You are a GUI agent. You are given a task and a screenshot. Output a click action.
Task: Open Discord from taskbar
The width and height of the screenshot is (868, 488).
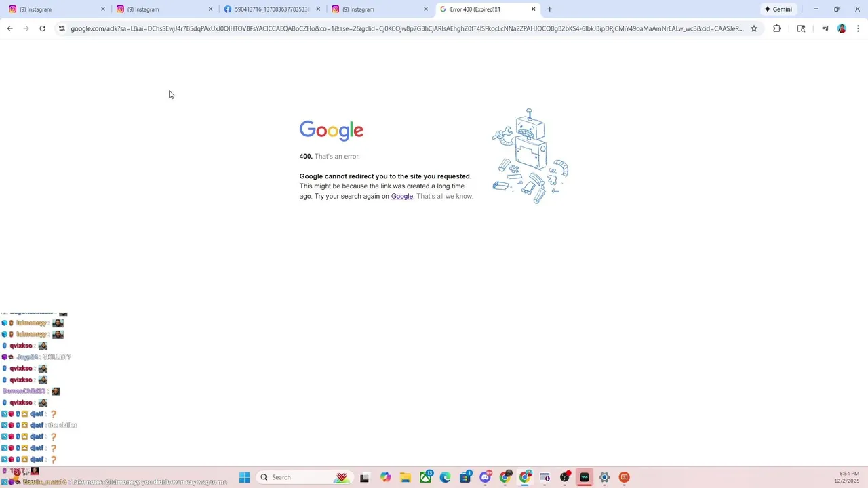point(485,477)
